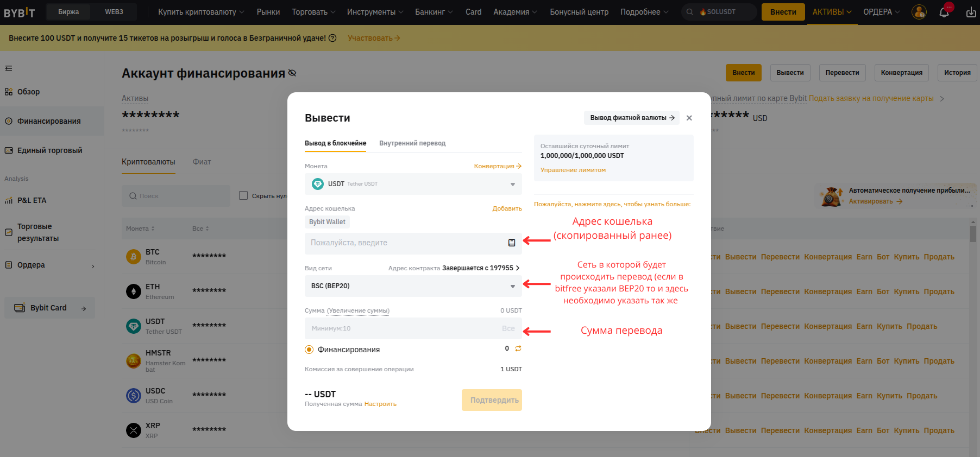Open the coin USDT dropdown

(413, 184)
